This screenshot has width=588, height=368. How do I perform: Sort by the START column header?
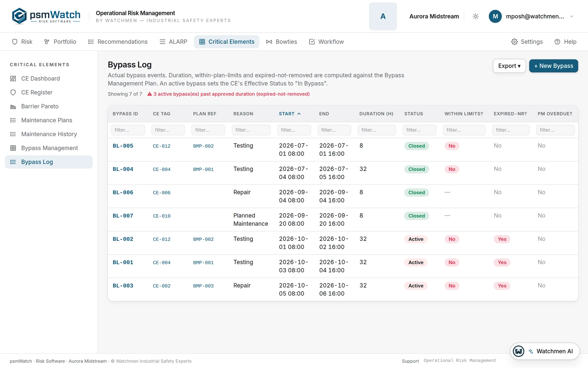(290, 114)
